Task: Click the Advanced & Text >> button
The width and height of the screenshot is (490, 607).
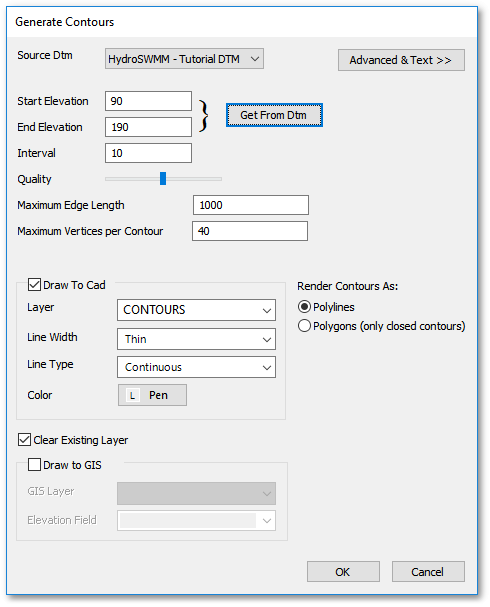Action: 401,60
